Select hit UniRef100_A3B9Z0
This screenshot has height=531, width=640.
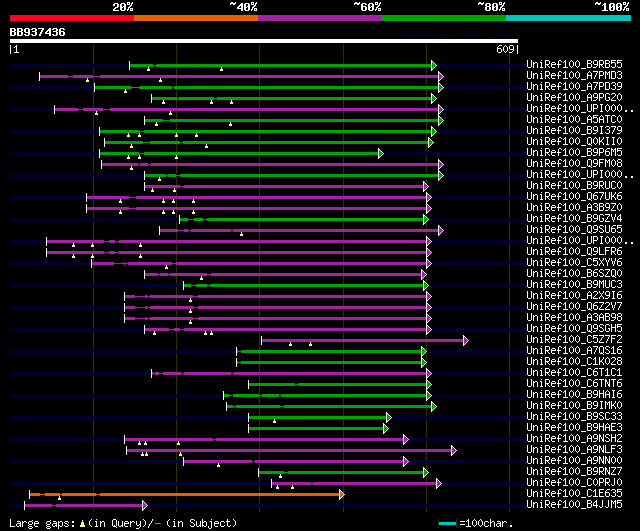point(574,208)
